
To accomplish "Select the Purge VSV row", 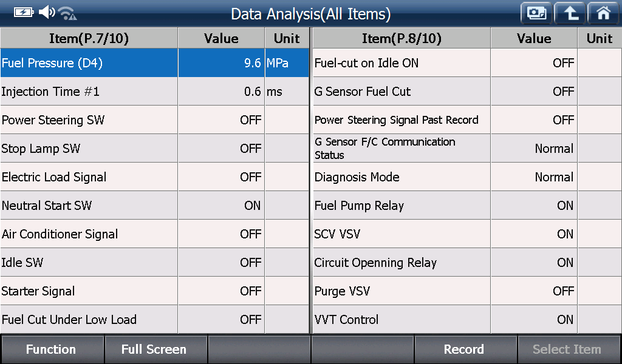I will click(467, 291).
